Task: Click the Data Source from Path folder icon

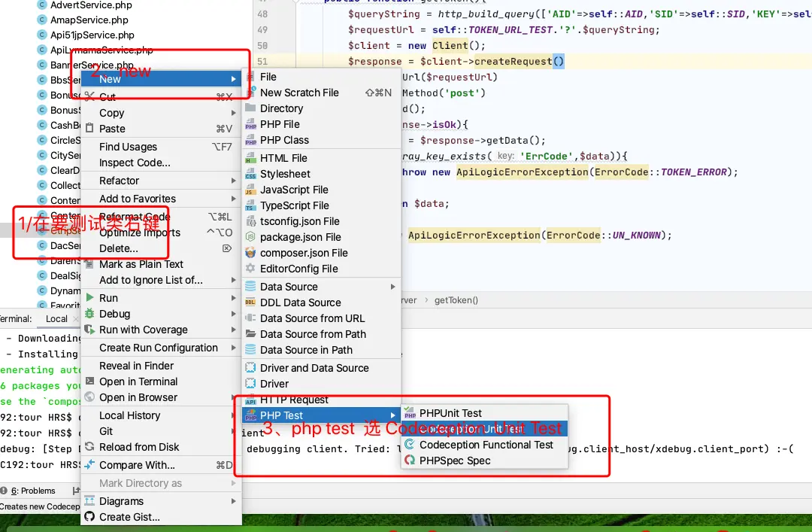Action: click(250, 334)
